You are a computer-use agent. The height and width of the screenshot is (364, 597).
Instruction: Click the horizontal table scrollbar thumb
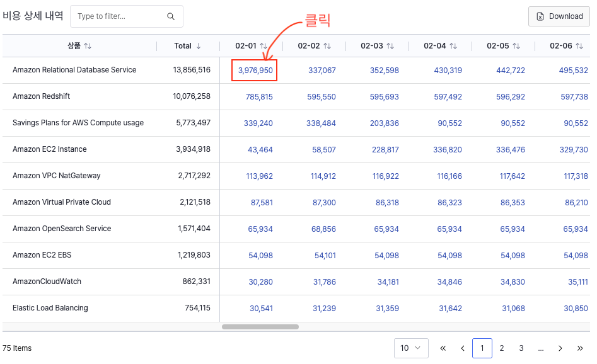(260, 327)
